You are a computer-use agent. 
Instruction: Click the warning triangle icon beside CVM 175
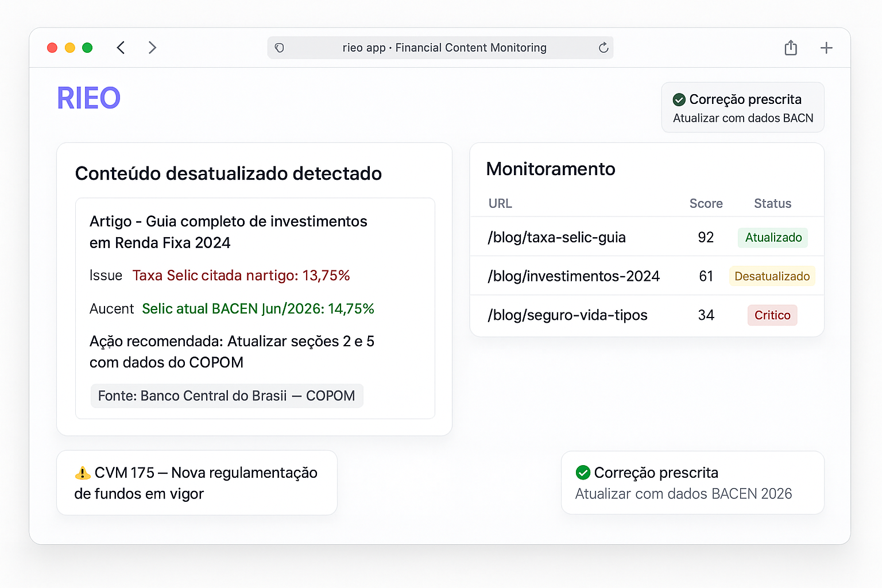(x=83, y=473)
